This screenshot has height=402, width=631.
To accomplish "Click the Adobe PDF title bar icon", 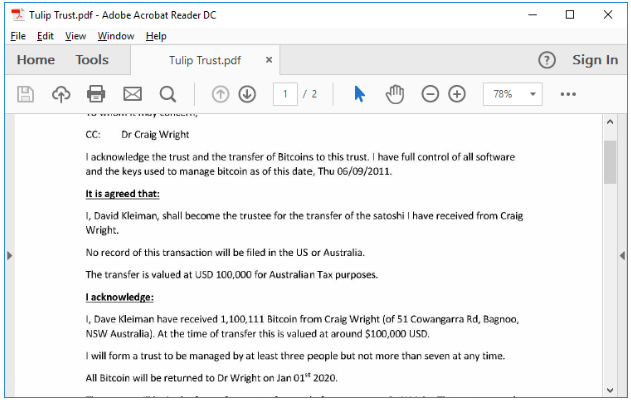I will coord(17,15).
